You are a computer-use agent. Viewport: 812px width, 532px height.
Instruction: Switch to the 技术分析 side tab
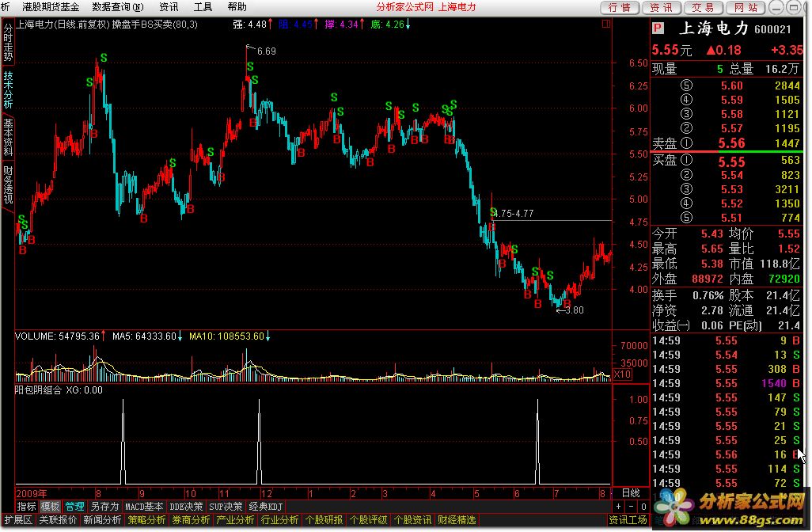(8, 89)
